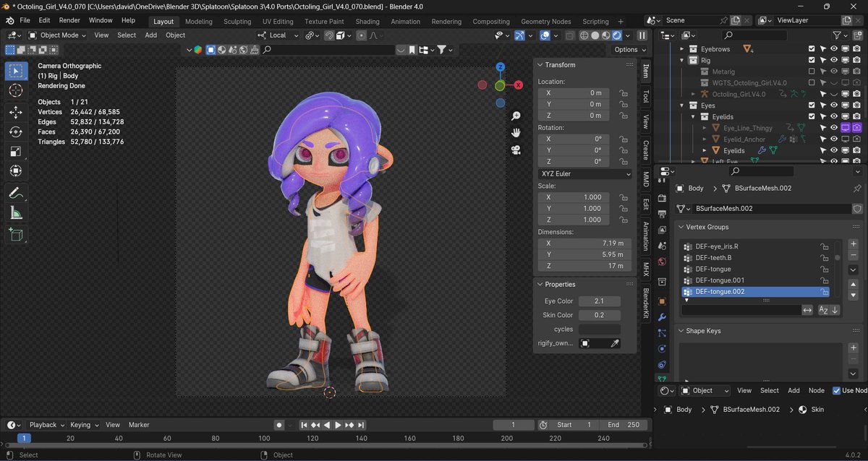Image resolution: width=868 pixels, height=461 pixels.
Task: Open the Object properties orange square tab
Action: [662, 301]
